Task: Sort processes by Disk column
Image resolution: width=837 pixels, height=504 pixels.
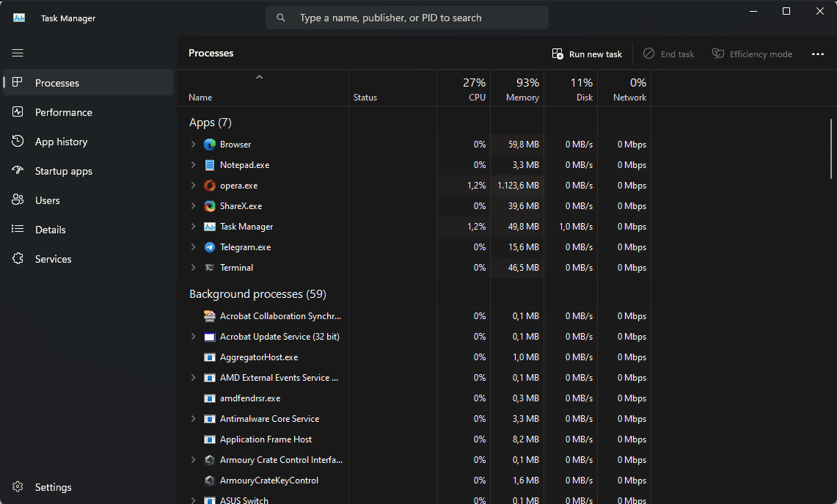Action: click(x=571, y=88)
